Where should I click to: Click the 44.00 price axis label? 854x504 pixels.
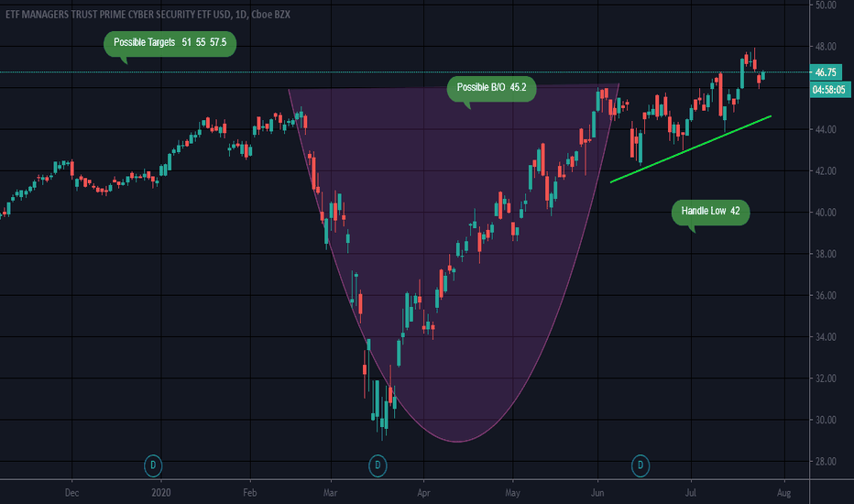(825, 130)
